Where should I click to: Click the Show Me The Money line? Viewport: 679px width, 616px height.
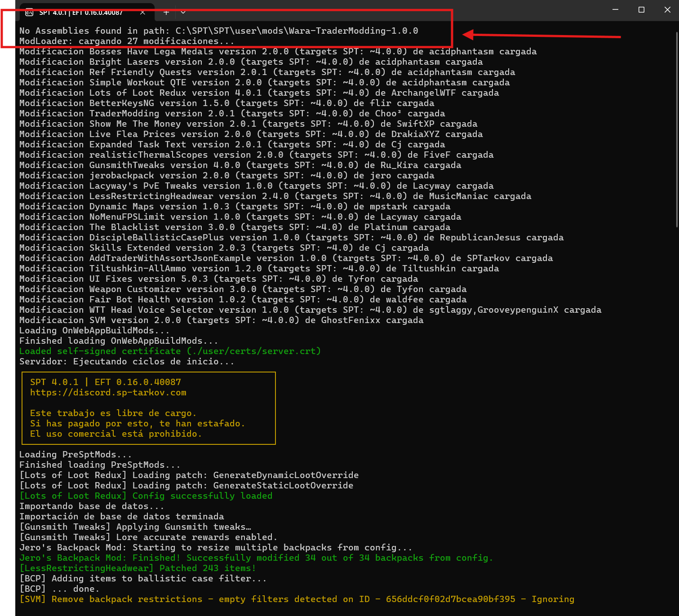pos(248,124)
